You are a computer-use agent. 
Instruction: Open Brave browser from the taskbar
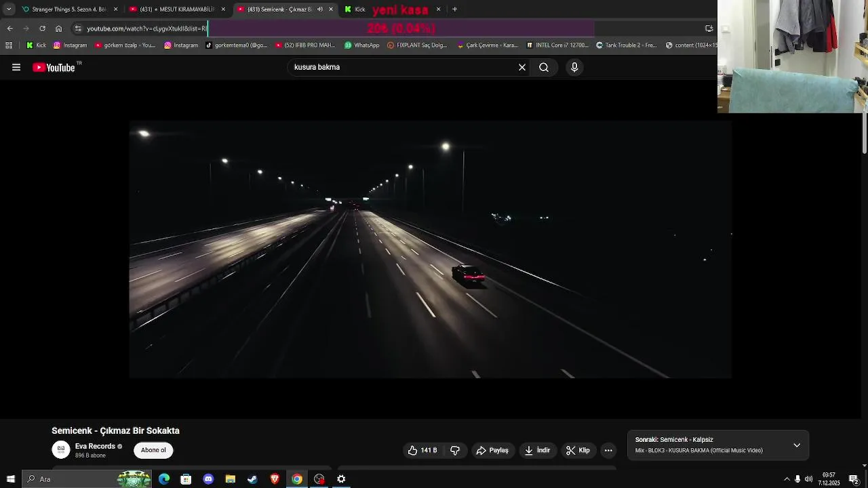pyautogui.click(x=275, y=479)
